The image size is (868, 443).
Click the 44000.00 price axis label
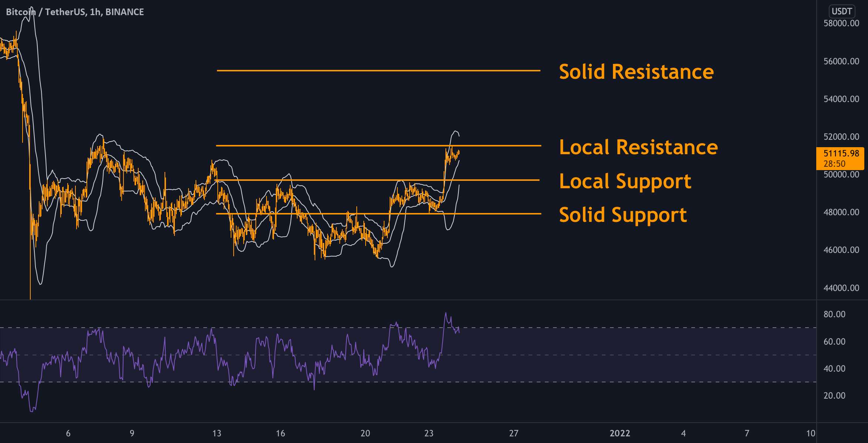pyautogui.click(x=841, y=288)
